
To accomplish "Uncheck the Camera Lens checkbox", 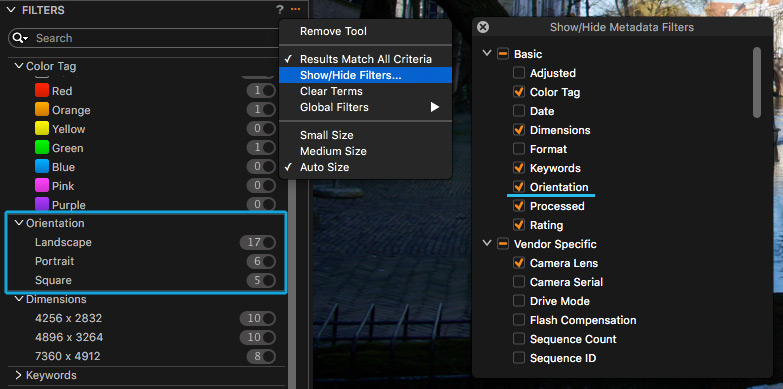I will [519, 263].
